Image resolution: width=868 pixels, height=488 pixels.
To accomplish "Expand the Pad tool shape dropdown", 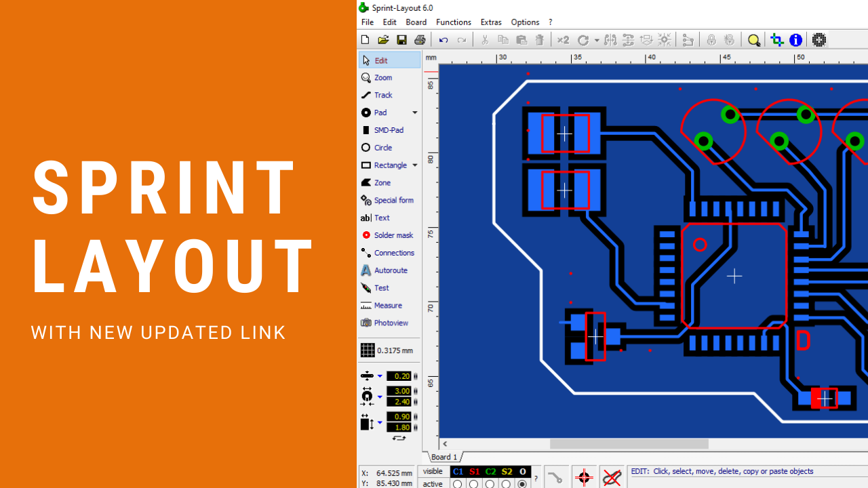I will 415,113.
